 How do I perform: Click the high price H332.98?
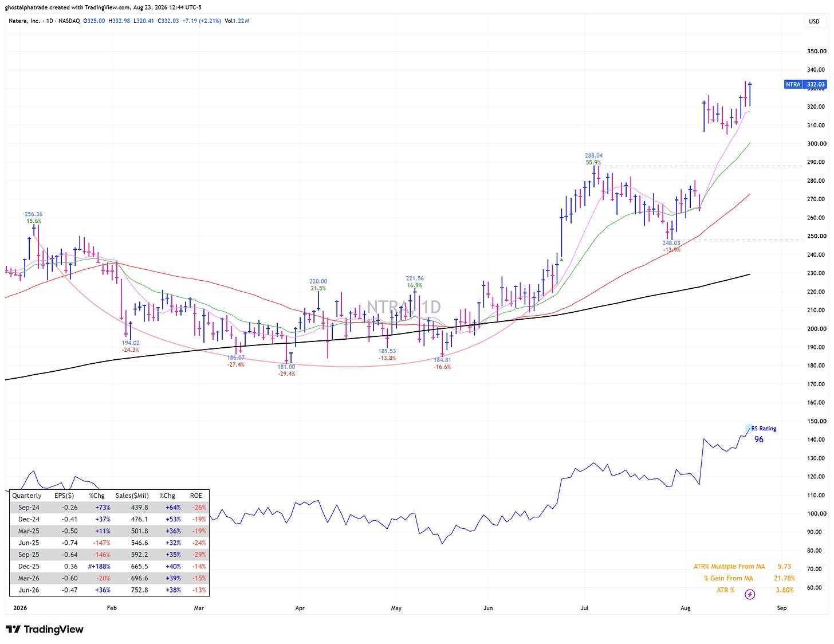pyautogui.click(x=118, y=21)
